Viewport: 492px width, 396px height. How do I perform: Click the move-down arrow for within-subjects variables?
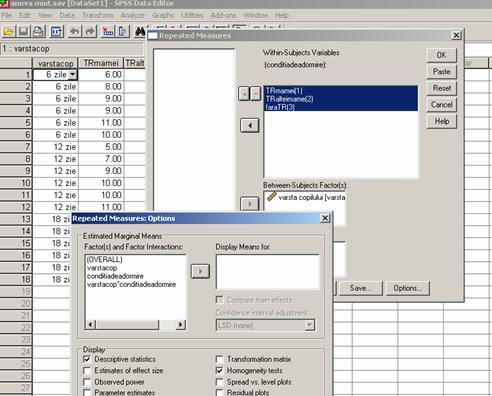[255, 94]
